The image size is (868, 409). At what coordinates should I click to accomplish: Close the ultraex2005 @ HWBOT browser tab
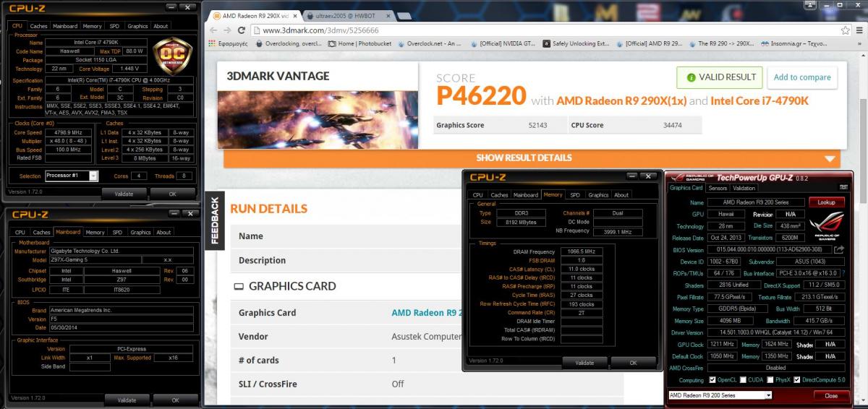(387, 14)
